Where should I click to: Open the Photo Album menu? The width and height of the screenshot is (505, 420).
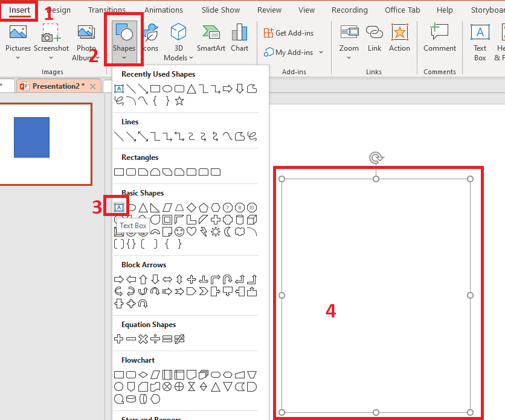[x=86, y=43]
